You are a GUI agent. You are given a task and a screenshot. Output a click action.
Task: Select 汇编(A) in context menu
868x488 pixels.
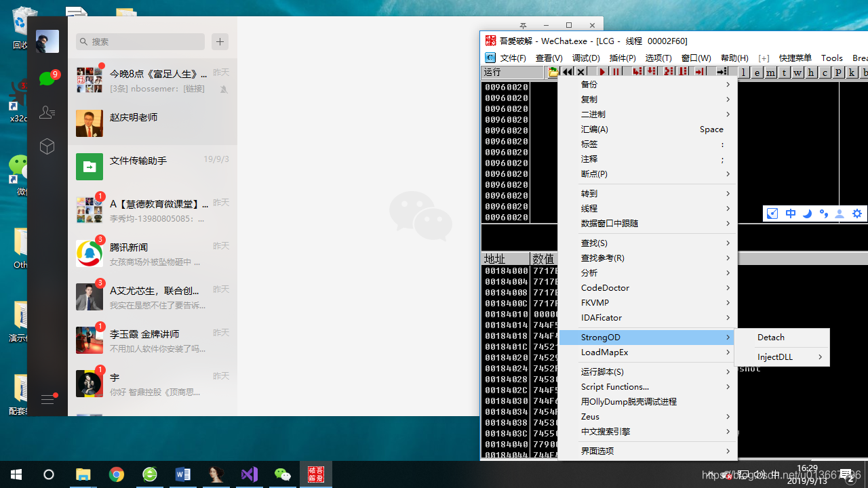coord(648,129)
